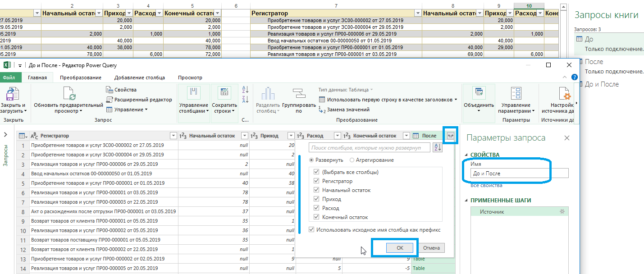Select the Агрегирование radio button
644x274 pixels.
(352, 160)
